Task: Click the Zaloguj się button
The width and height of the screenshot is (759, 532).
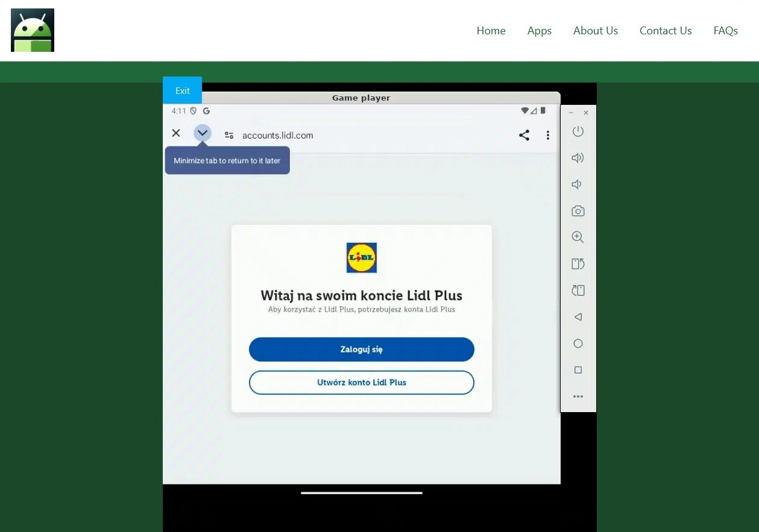Action: coord(361,349)
